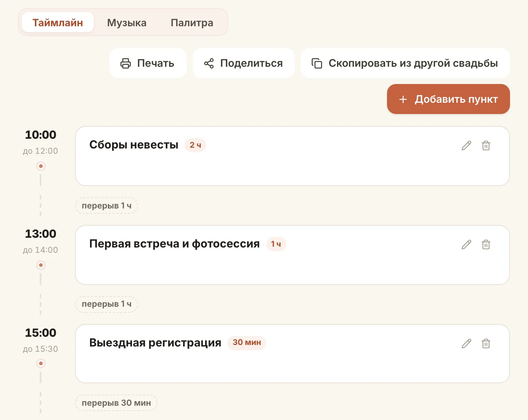528x420 pixels.
Task: Edit Первая встреча и фотосессия entry
Action: pyautogui.click(x=466, y=244)
